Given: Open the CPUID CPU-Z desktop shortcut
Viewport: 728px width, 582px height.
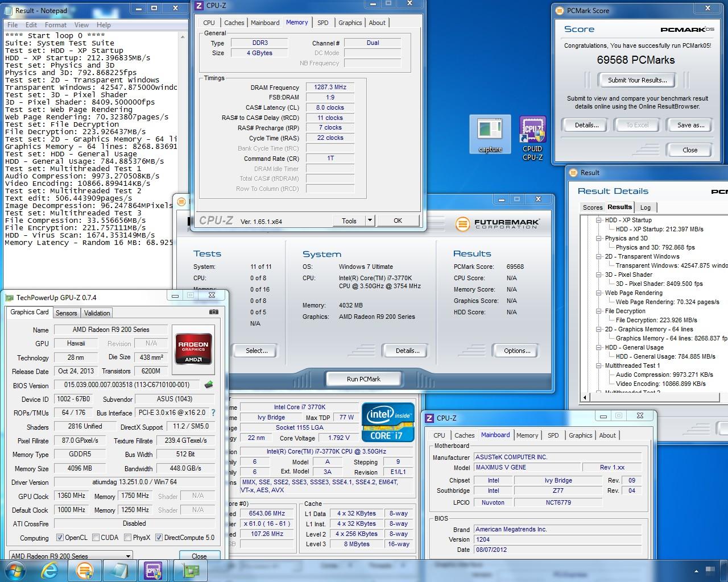Looking at the screenshot, I should click(x=533, y=138).
